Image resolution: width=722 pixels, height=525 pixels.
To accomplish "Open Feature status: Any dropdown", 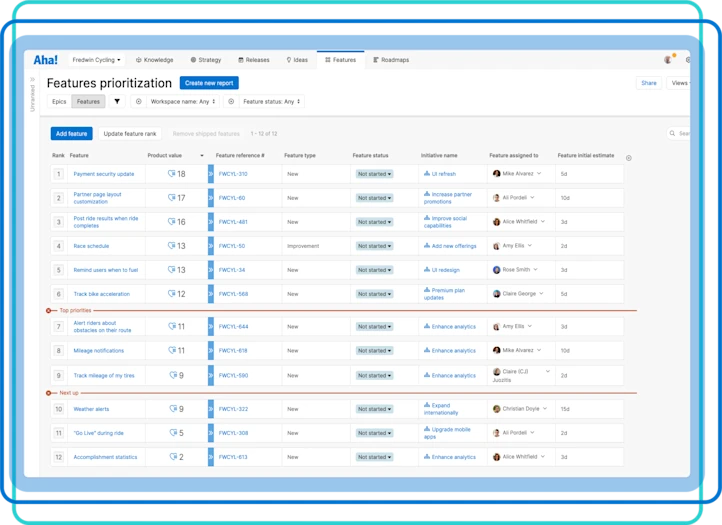I will coord(272,101).
